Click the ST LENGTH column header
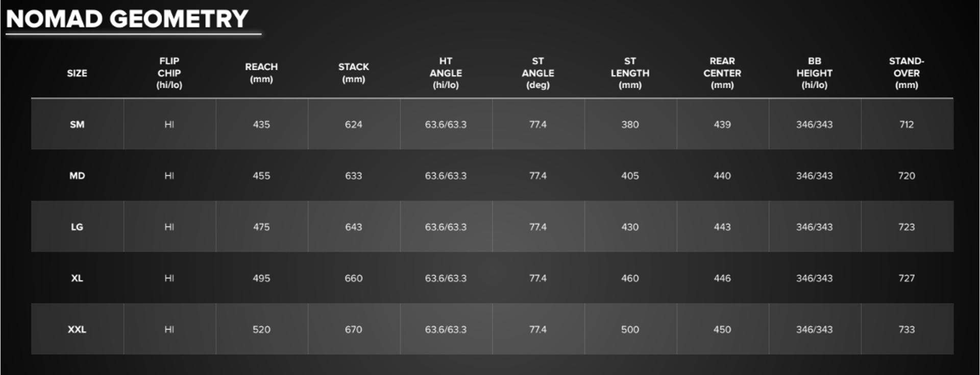This screenshot has height=375, width=980. [630, 73]
